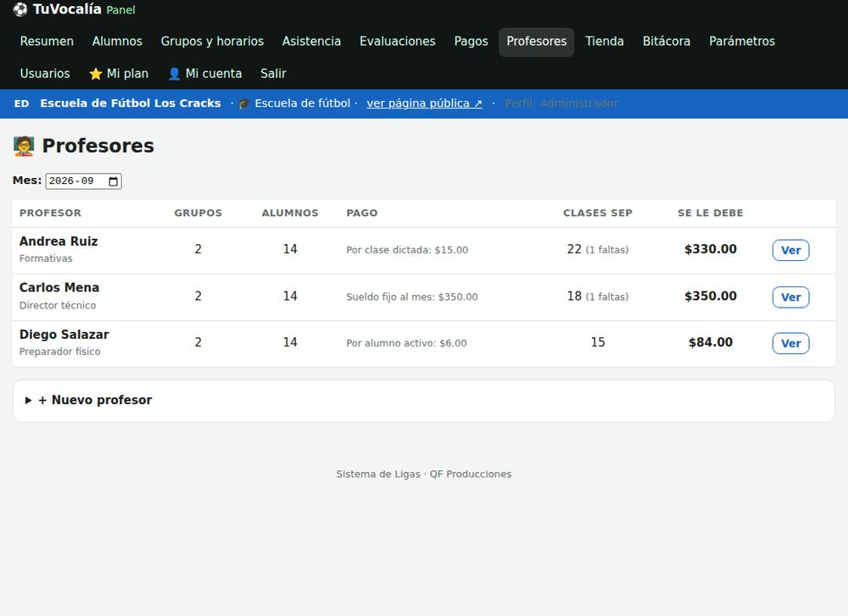Click the Escuela de Fútbol Los Cracks title

pos(131,103)
